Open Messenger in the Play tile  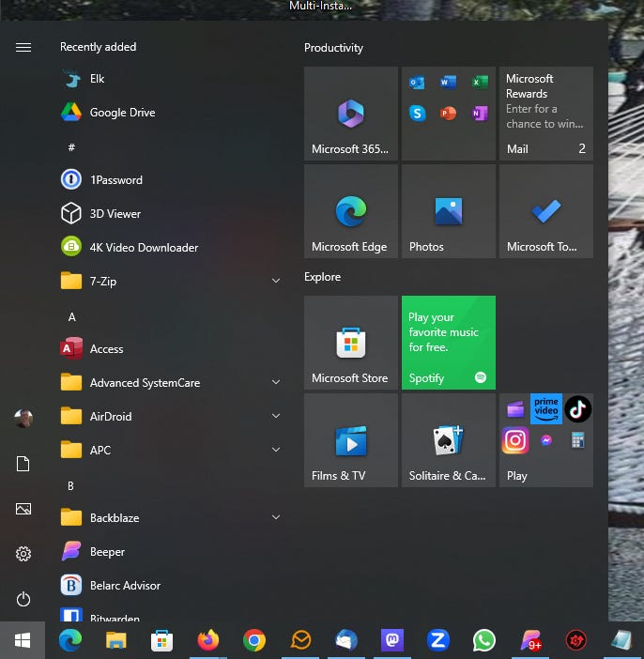tap(546, 440)
